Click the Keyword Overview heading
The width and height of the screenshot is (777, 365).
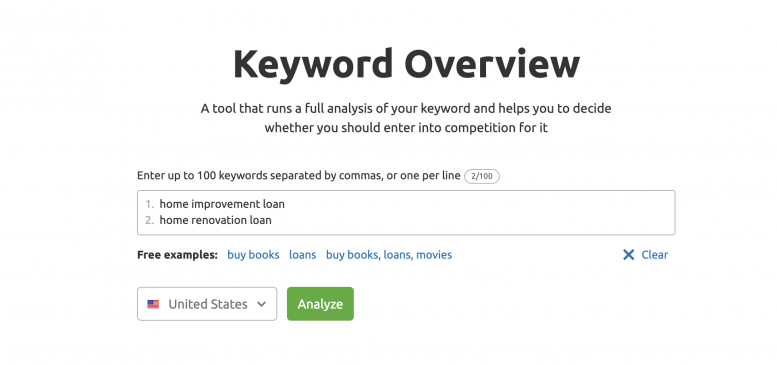(406, 64)
